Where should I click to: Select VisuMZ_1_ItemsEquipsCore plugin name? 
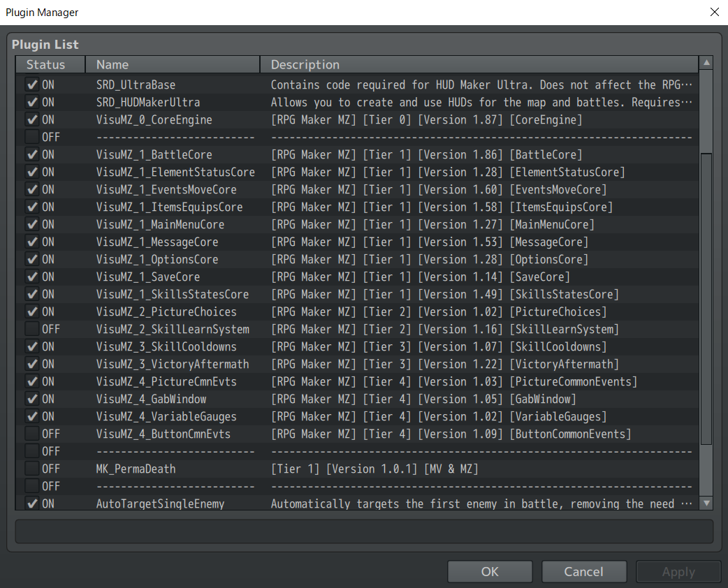[170, 207]
